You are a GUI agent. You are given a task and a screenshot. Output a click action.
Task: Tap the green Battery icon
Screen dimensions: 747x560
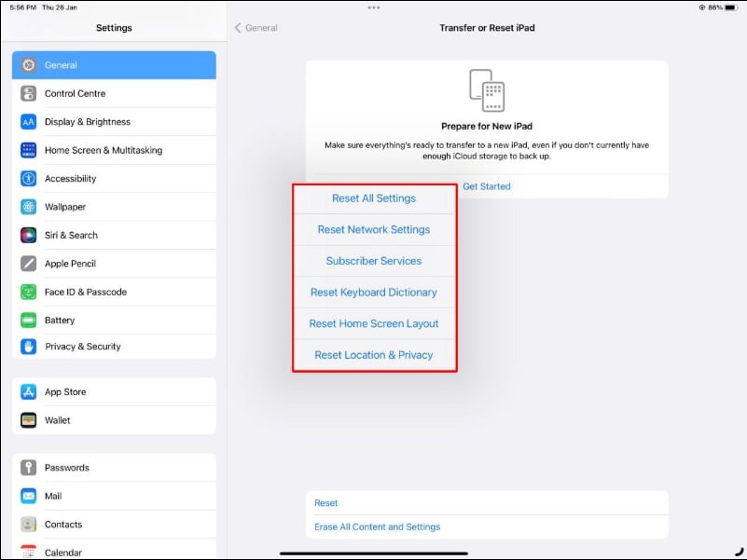click(29, 320)
